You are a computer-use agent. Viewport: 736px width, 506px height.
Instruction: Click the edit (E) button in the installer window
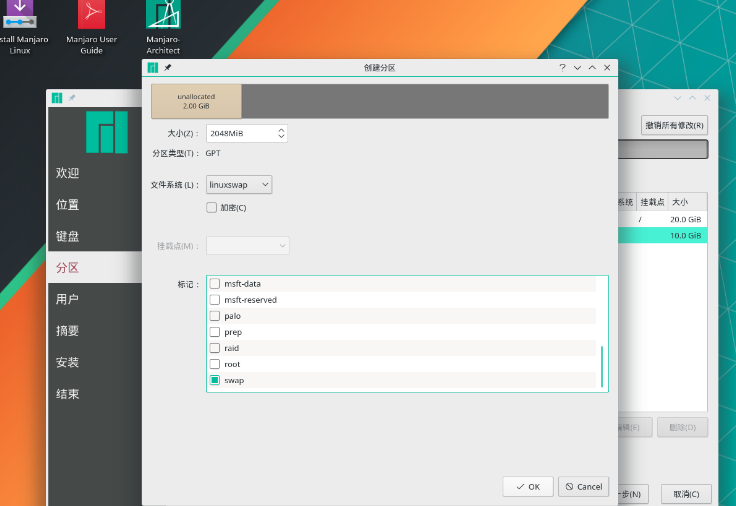pos(635,428)
